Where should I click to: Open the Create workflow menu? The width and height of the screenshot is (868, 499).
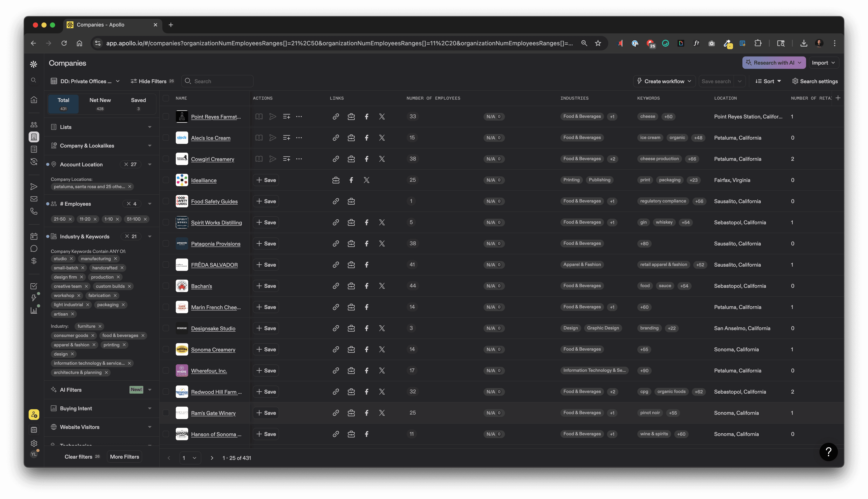(x=664, y=81)
